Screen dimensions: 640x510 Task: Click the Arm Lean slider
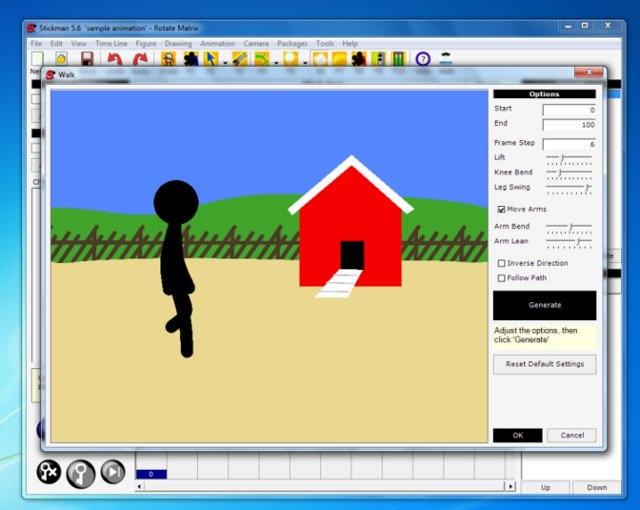(x=569, y=242)
